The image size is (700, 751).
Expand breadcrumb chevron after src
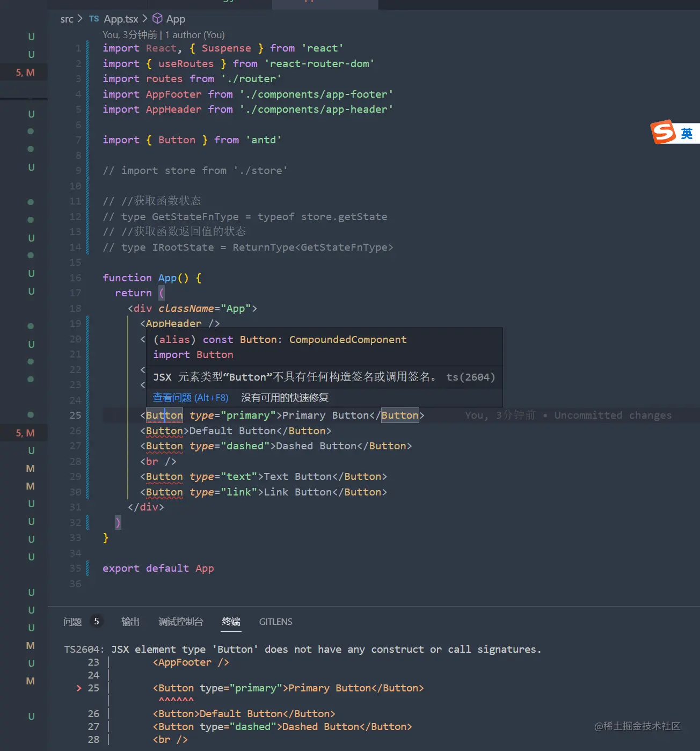coord(80,19)
